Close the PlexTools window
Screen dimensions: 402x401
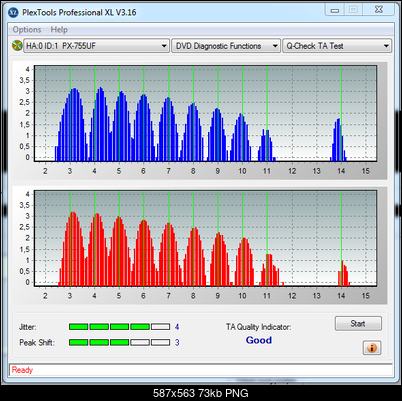pyautogui.click(x=379, y=10)
